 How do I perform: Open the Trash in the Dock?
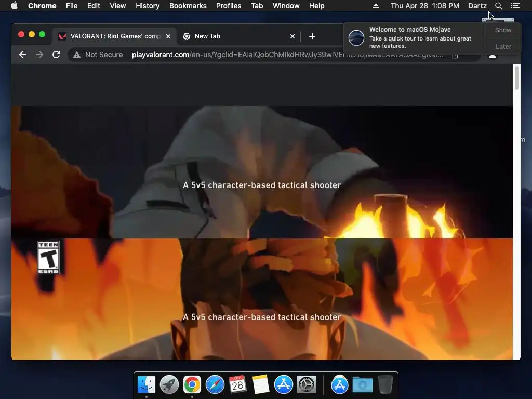(385, 384)
